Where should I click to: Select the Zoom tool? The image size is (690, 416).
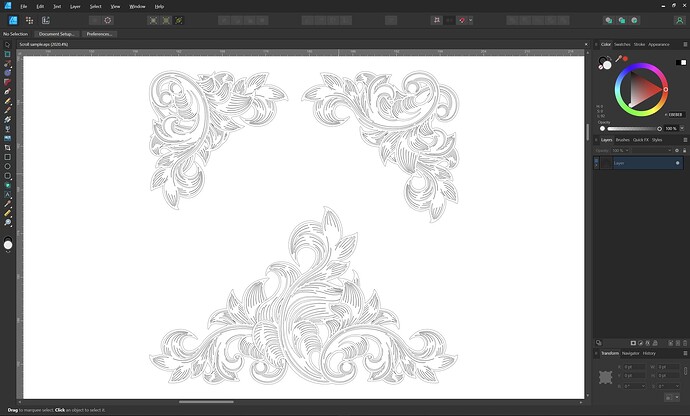tap(7, 222)
